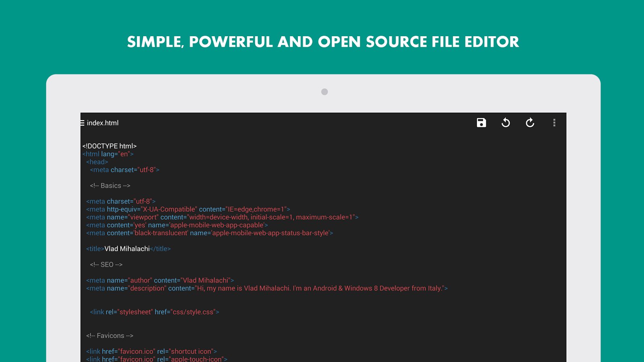Click the Favicons comment line
Image resolution: width=644 pixels, height=362 pixels.
tap(109, 335)
